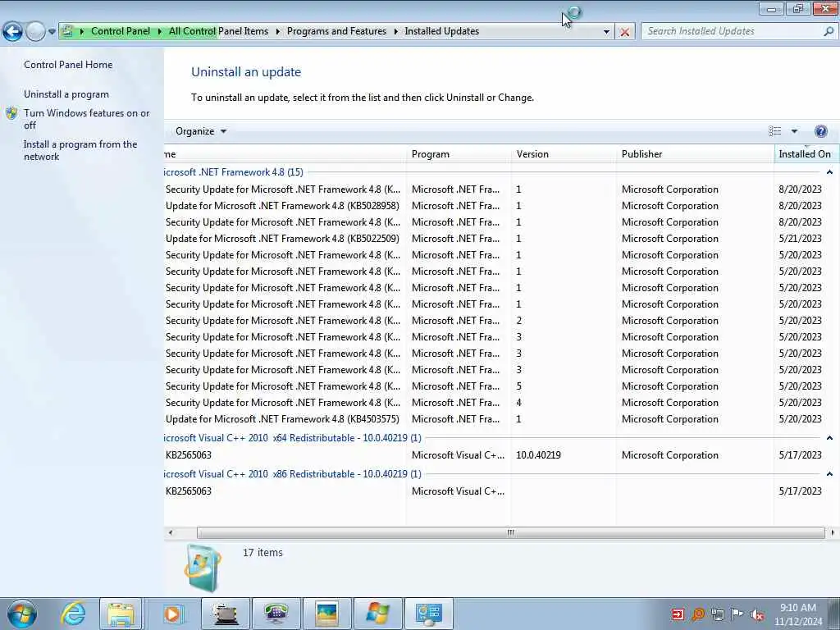Expand arrow after Control Panel breadcrumb
The image size is (840, 630).
tap(160, 32)
